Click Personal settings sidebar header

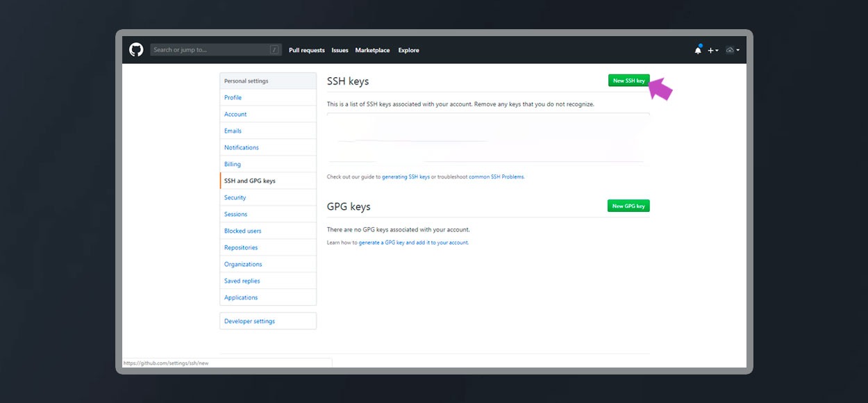click(268, 81)
